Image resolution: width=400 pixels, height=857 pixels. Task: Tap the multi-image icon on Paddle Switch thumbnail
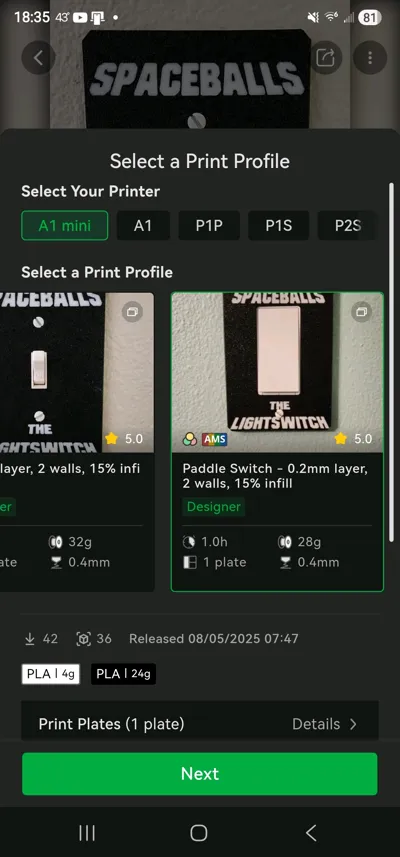coord(361,312)
